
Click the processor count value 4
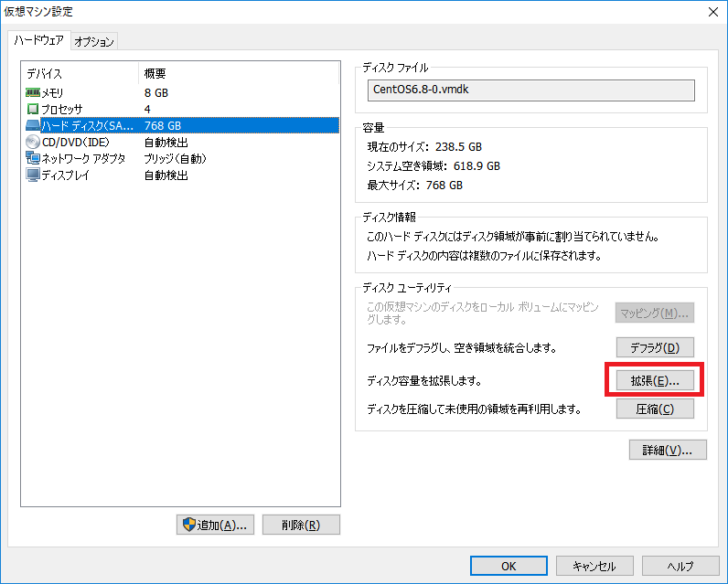click(147, 110)
